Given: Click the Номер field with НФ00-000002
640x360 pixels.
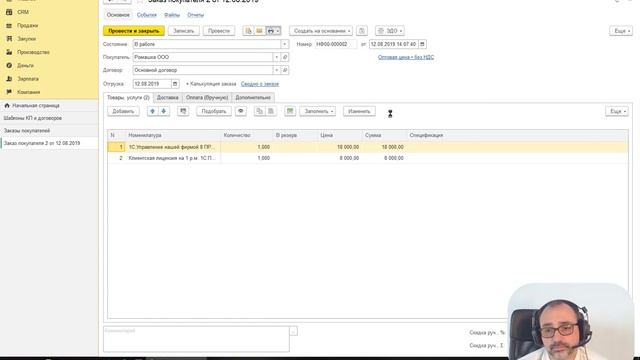Looking at the screenshot, I should (336, 44).
